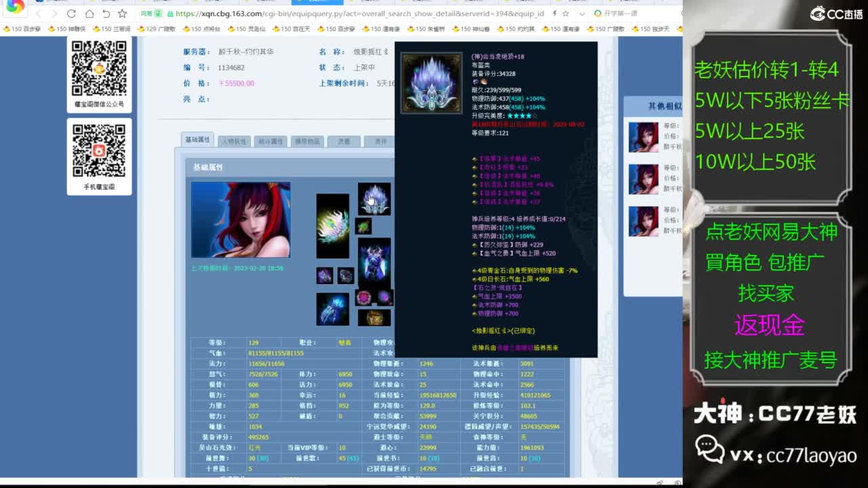Click the HP value 81155/81155/81155
Viewport: 868px width, 488px height.
click(x=276, y=353)
